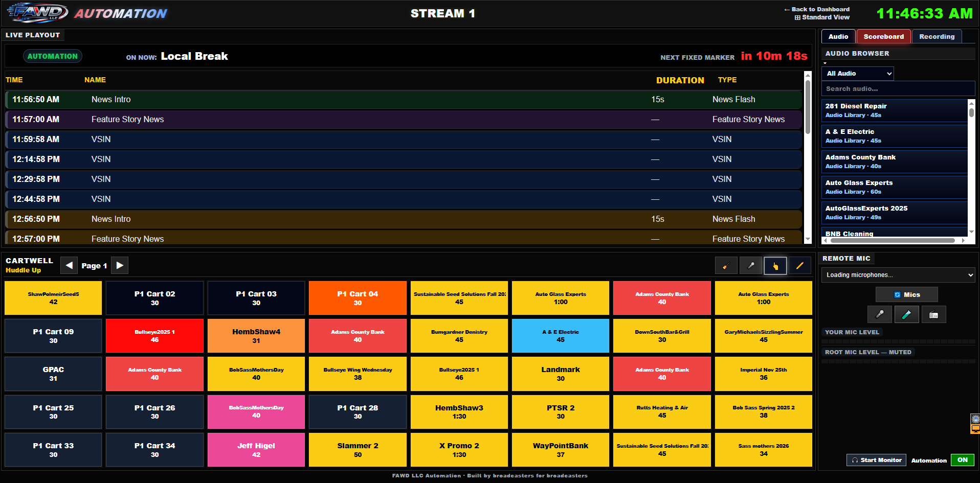
Task: Refresh microphones with the Mics button
Action: click(x=906, y=294)
